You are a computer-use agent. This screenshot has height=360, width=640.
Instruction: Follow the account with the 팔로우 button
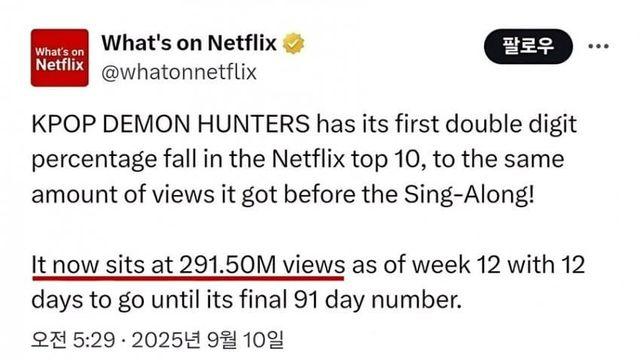(528, 46)
